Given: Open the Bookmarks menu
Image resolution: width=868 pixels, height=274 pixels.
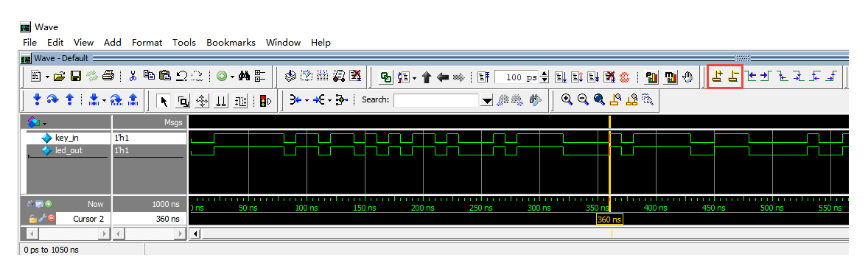Looking at the screenshot, I should 231,43.
